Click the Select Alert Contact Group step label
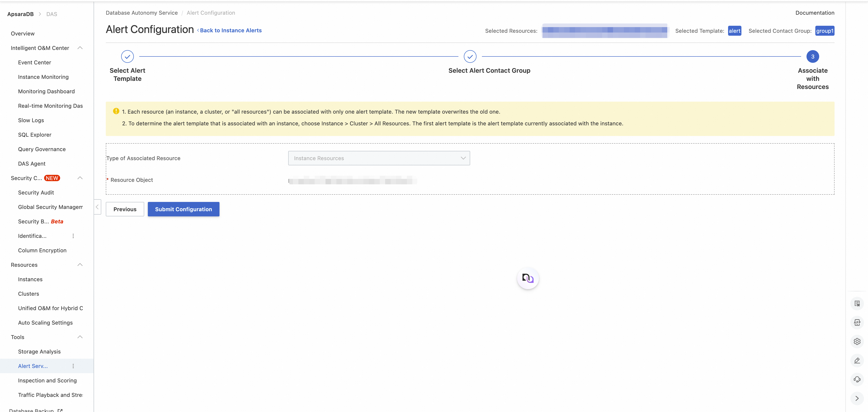 pos(489,70)
